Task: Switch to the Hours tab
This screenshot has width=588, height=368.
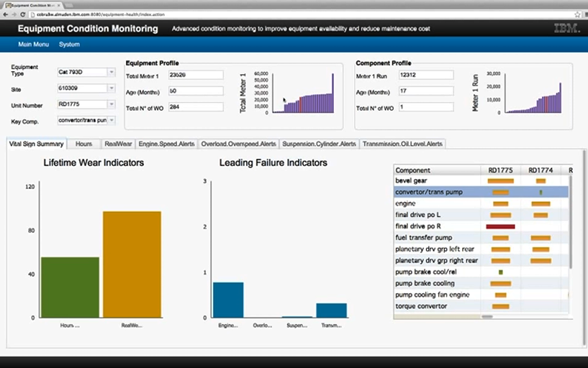Action: point(83,144)
